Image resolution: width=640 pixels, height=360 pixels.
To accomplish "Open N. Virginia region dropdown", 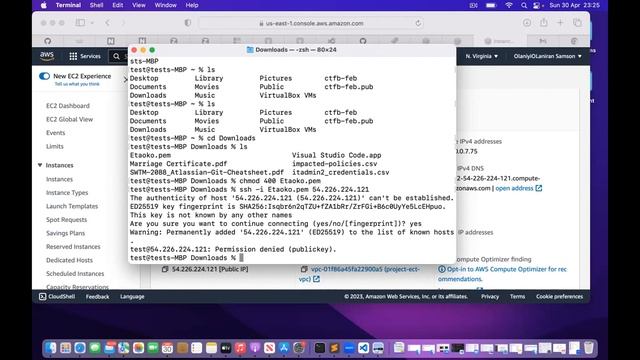I will point(482,56).
